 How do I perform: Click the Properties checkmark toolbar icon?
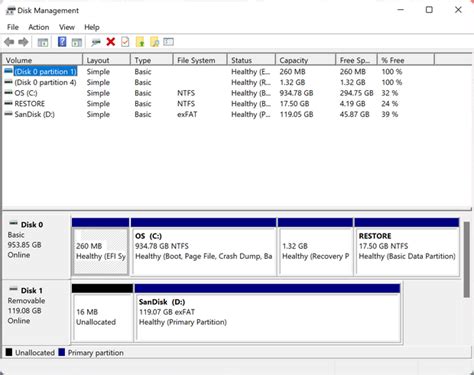click(125, 42)
